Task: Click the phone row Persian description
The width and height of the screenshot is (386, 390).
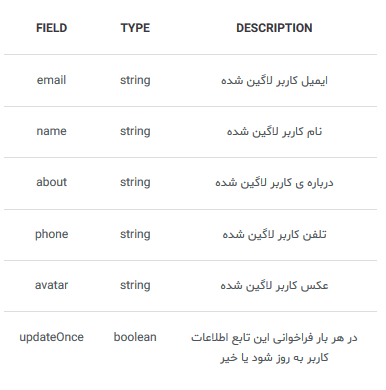Action: tap(274, 235)
